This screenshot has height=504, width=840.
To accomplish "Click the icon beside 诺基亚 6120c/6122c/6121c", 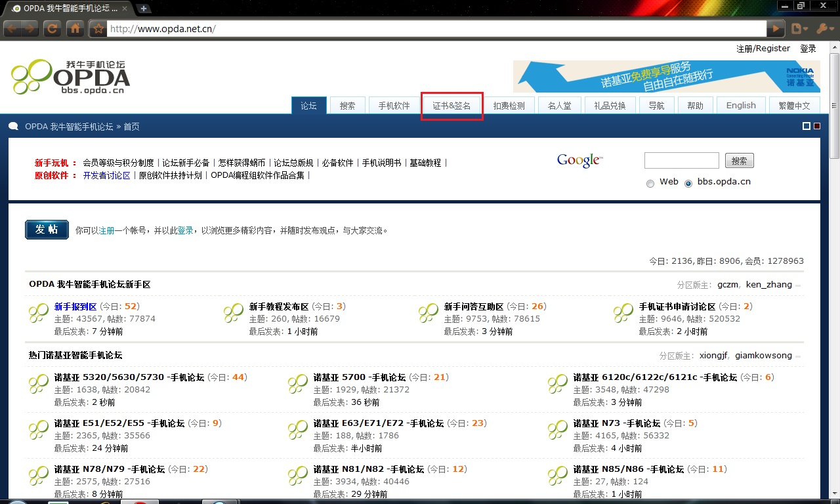I will (x=558, y=384).
